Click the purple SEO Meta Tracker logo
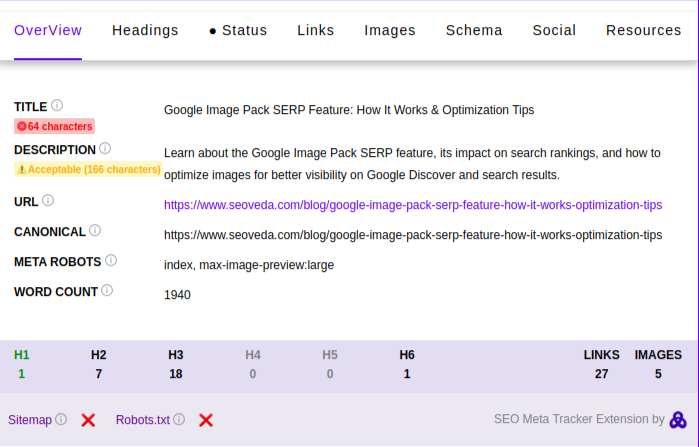Image resolution: width=699 pixels, height=447 pixels. pos(678,420)
